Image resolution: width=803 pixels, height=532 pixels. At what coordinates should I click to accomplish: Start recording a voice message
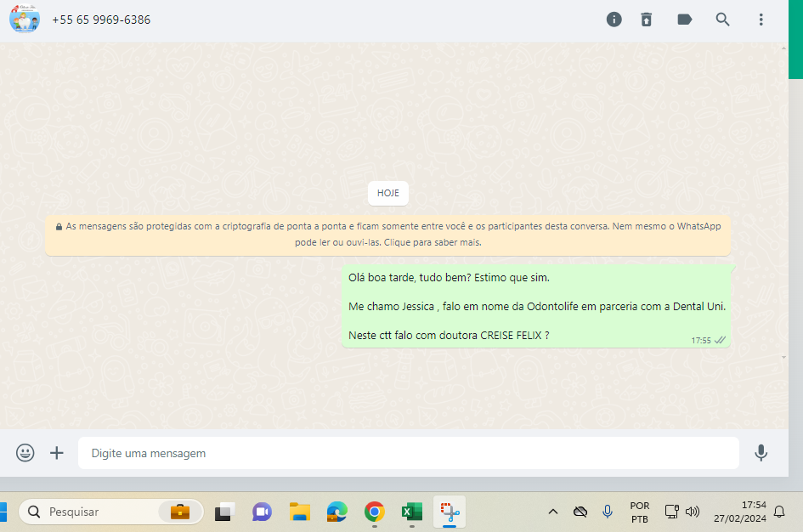point(761,453)
